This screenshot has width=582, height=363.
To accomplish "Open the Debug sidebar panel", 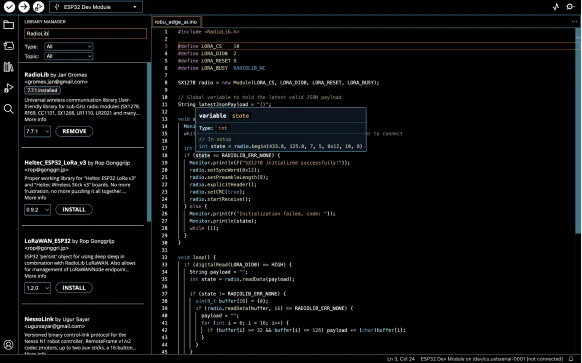I will 9,88.
